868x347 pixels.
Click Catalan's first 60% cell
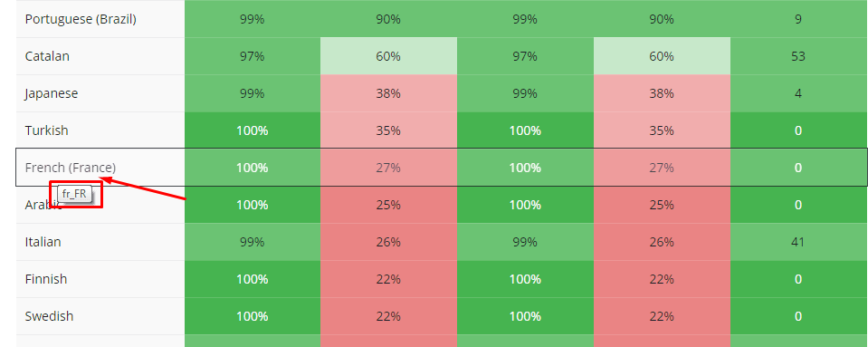(x=388, y=56)
